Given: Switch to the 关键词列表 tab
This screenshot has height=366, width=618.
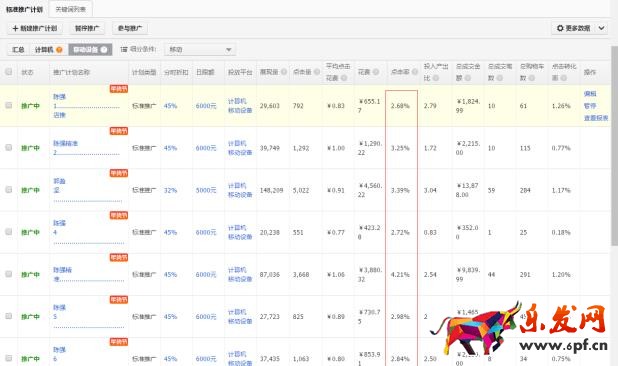Looking at the screenshot, I should [x=71, y=9].
